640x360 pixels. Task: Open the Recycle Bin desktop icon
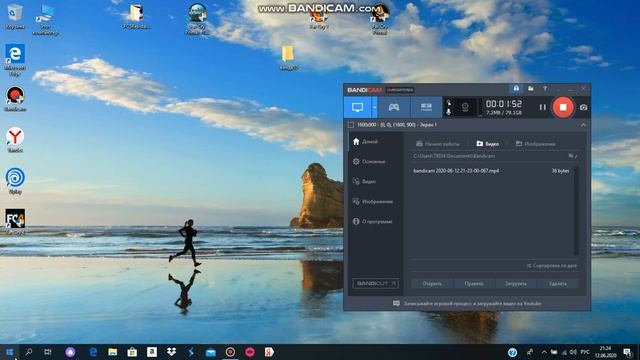pyautogui.click(x=15, y=16)
